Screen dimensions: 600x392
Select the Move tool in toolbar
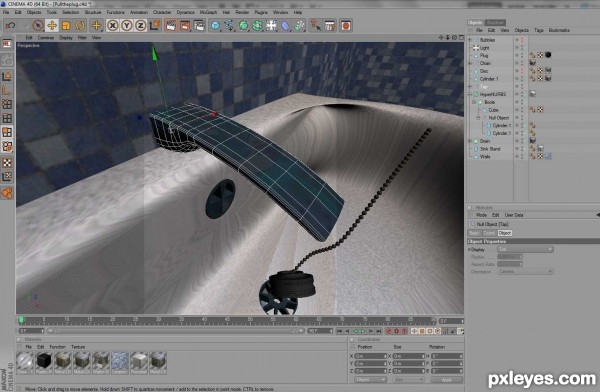coord(52,26)
